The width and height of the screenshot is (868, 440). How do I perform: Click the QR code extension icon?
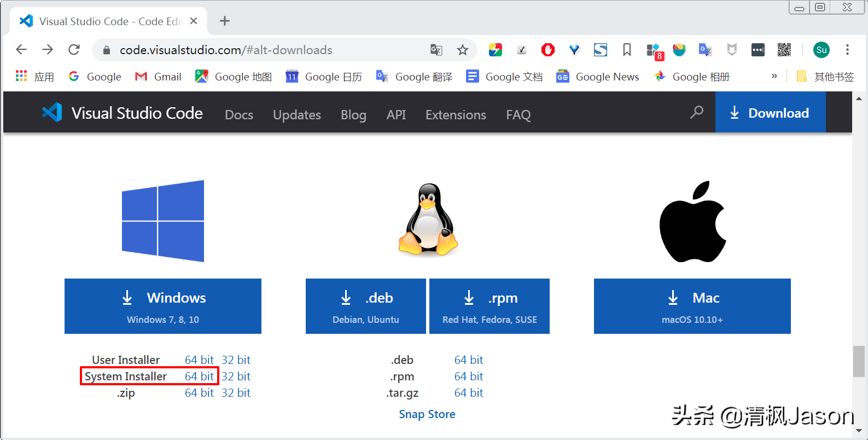784,50
